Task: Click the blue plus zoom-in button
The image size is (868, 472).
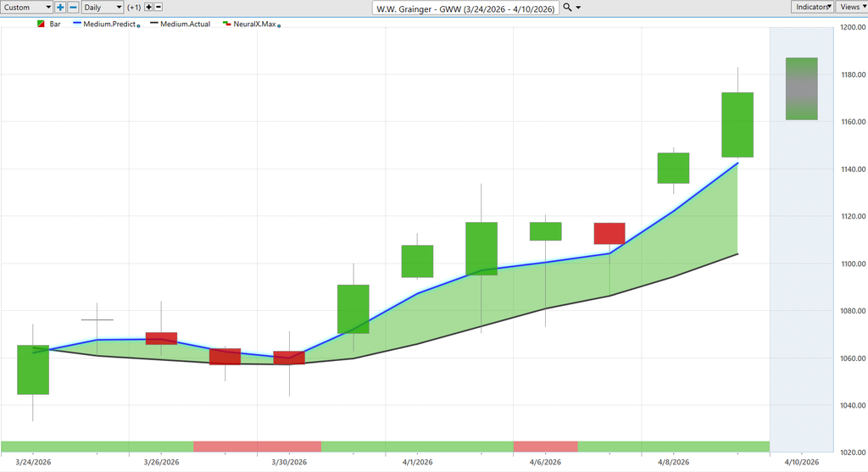Action: [x=60, y=7]
